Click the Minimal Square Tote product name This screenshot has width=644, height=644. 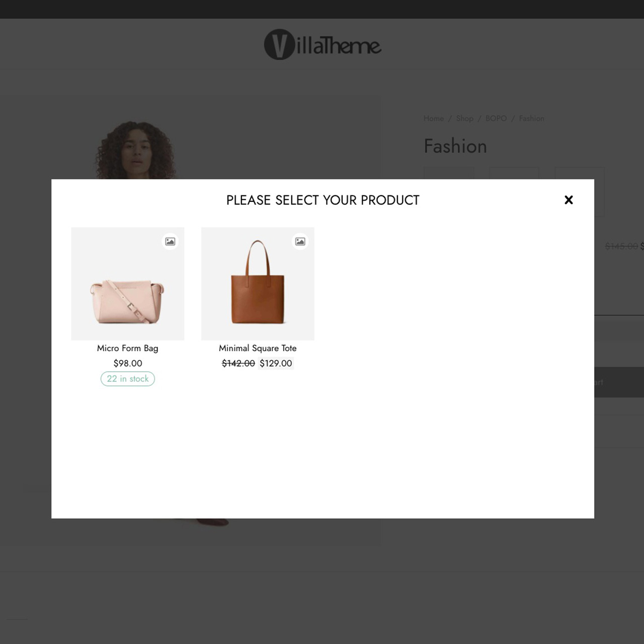pos(258,348)
